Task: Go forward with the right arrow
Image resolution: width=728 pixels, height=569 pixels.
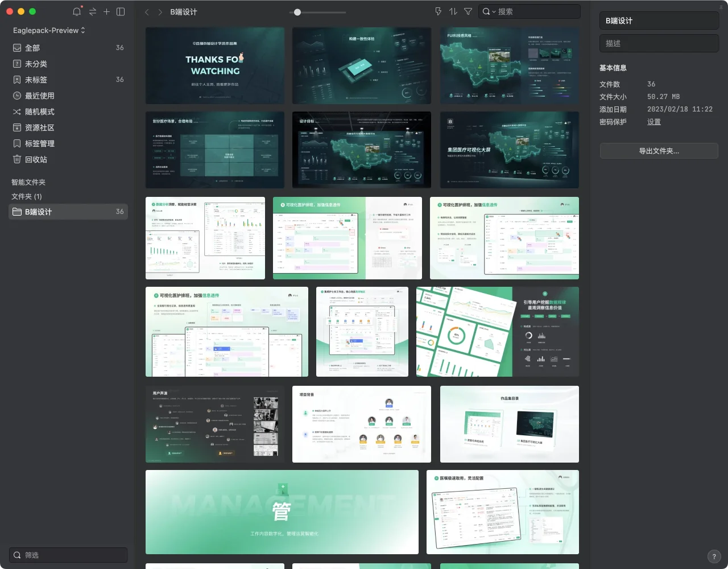Action: tap(160, 12)
